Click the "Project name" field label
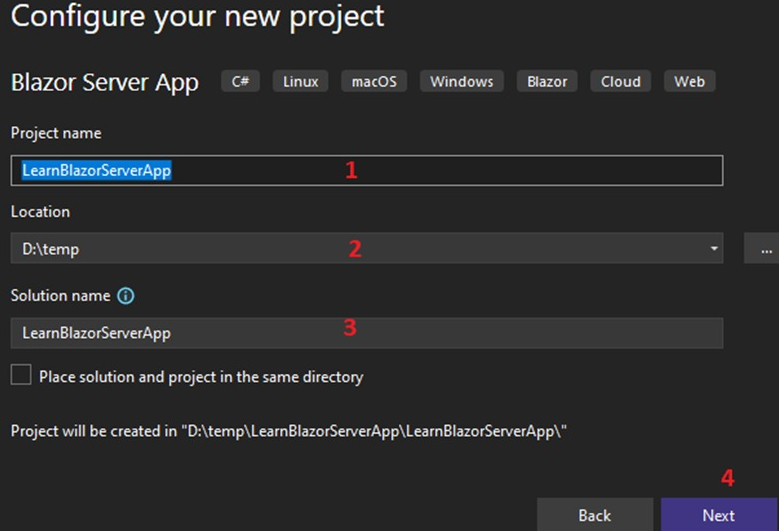Viewport: 779px width, 531px height. pos(56,133)
